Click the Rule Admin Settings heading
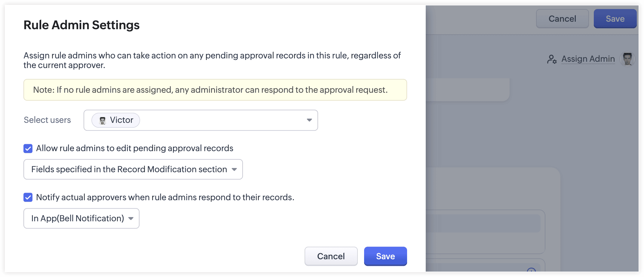The width and height of the screenshot is (644, 277). point(81,25)
